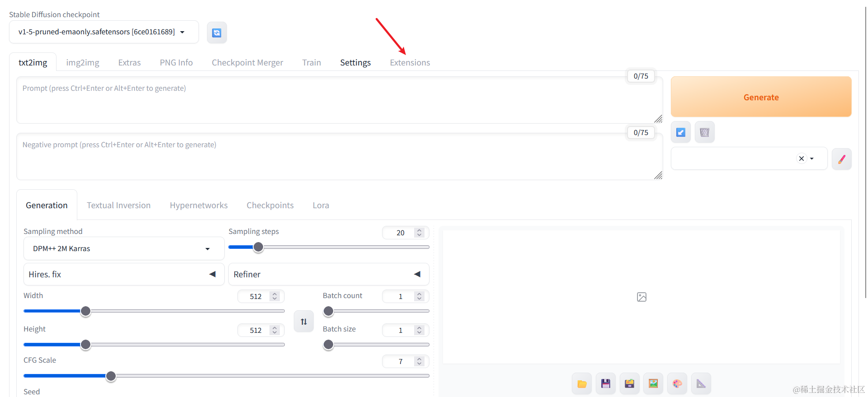The height and width of the screenshot is (397, 868).
Task: Send image to img2img picture icon
Action: pos(653,384)
